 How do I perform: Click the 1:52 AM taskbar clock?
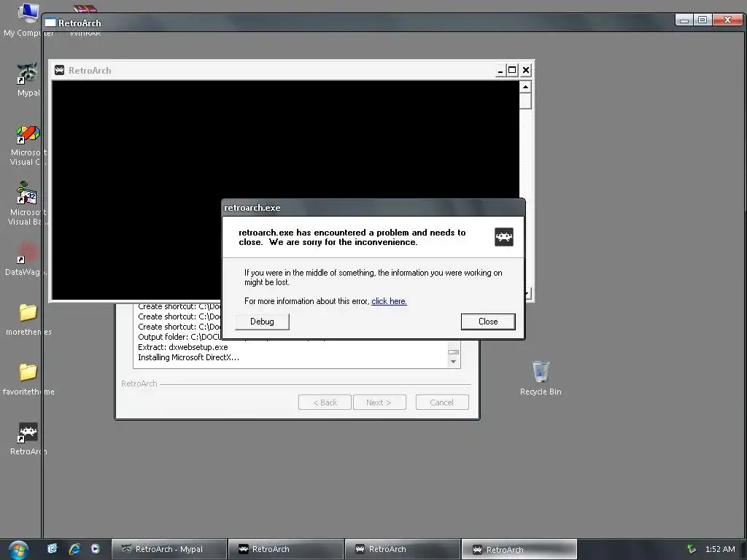pyautogui.click(x=720, y=549)
